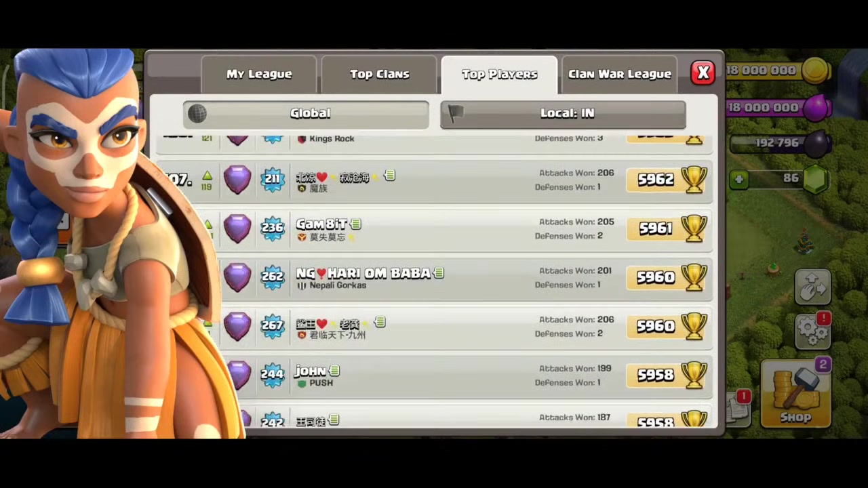
Task: Switch leaderboard to Global
Action: coord(306,114)
